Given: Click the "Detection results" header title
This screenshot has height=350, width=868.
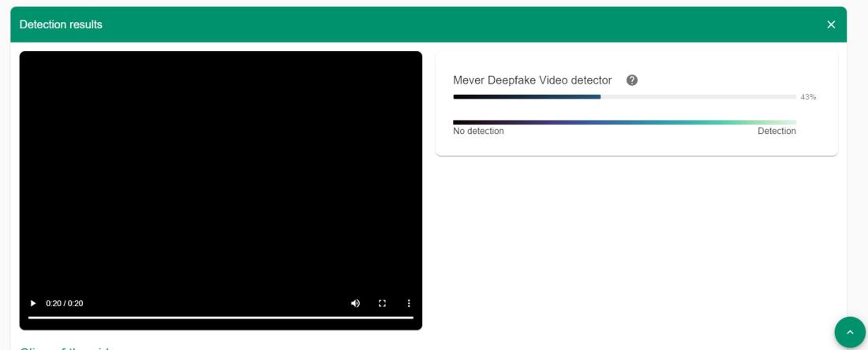Looking at the screenshot, I should click(61, 24).
